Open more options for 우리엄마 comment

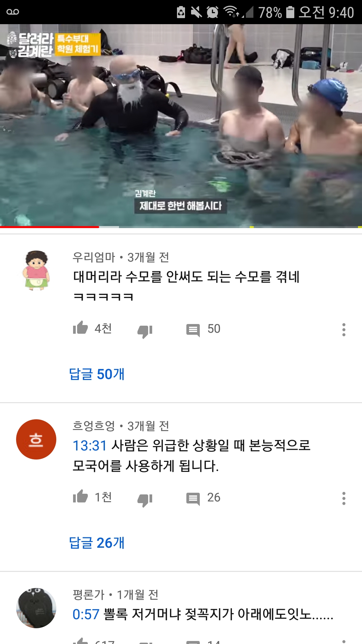[344, 330]
